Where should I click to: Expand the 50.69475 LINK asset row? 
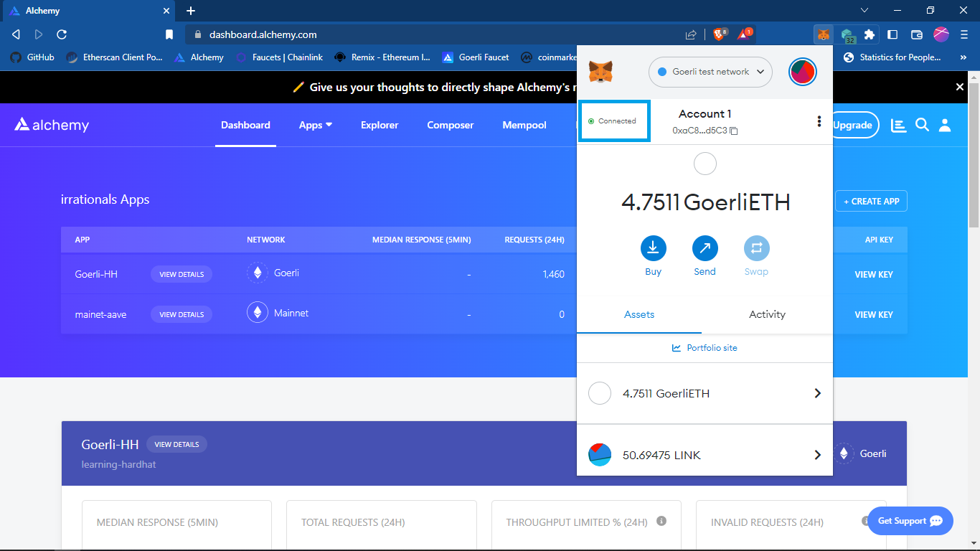(705, 455)
